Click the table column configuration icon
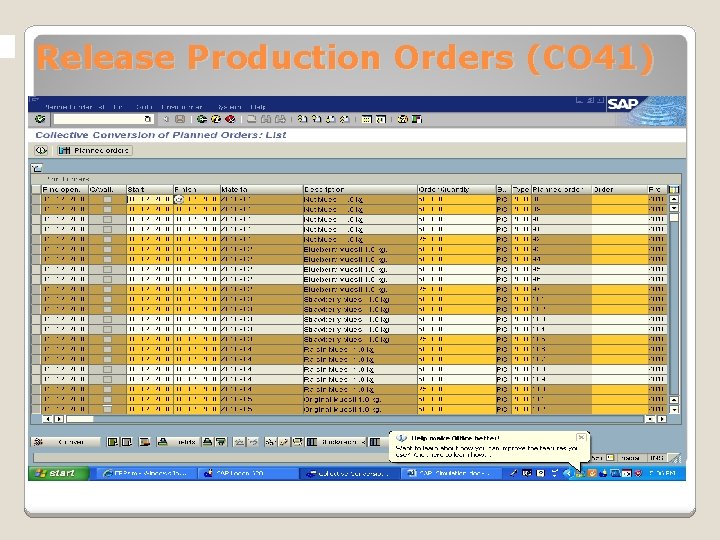 [x=674, y=189]
